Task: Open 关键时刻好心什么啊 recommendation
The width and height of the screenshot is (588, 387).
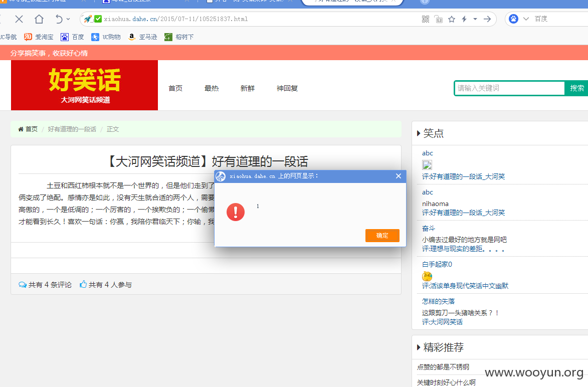Action: coord(446,382)
